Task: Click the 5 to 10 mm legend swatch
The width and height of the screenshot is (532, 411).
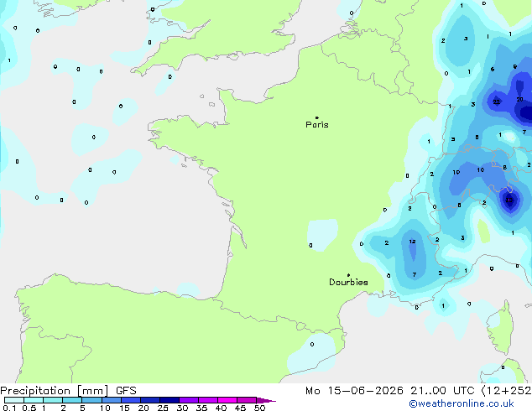Action: pyautogui.click(x=92, y=400)
